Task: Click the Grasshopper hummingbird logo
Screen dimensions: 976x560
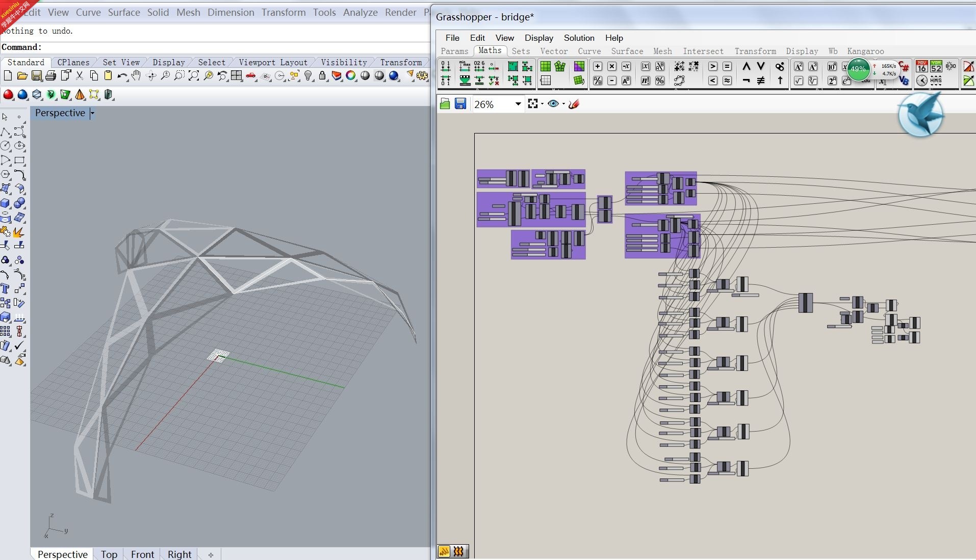Action: (921, 116)
